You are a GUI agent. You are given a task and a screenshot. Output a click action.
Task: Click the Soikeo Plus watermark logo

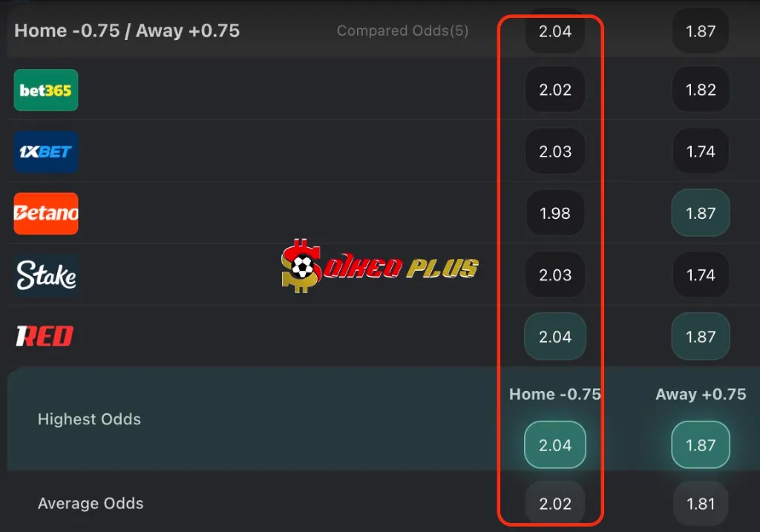(x=379, y=266)
